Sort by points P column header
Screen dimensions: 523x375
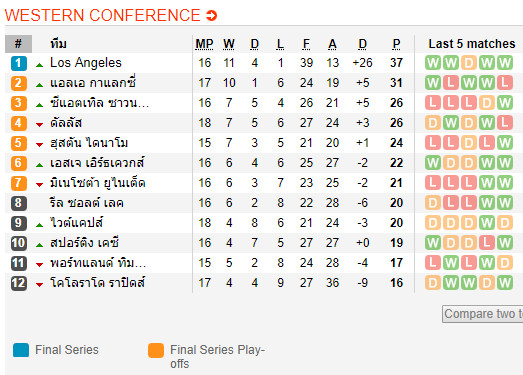[396, 44]
